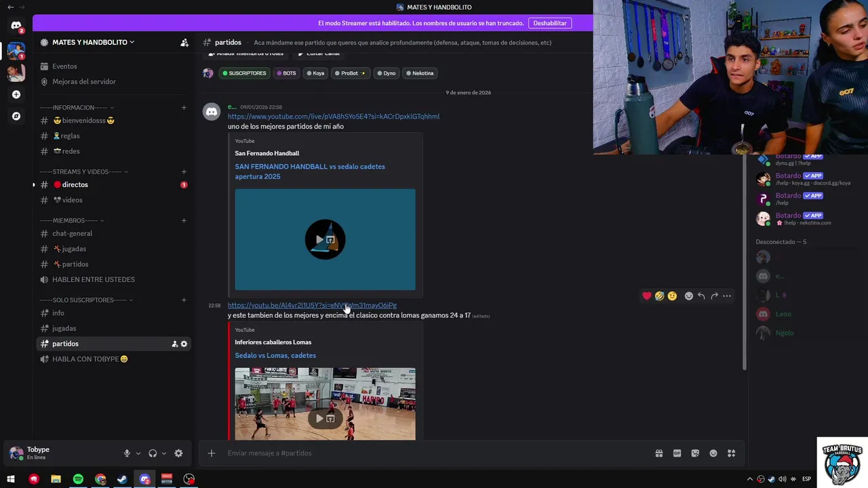The height and width of the screenshot is (488, 868).
Task: Open the reglas channel
Action: coord(113,136)
